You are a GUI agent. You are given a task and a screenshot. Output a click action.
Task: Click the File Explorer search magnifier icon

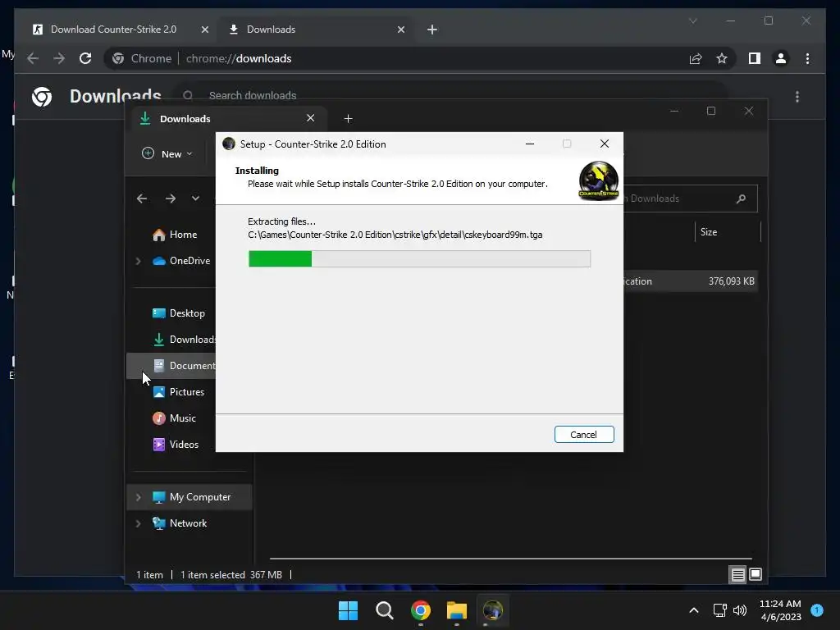point(741,199)
